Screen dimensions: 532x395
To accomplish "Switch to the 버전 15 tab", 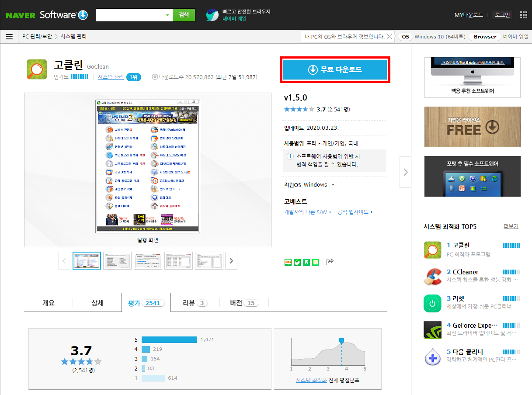I will [x=244, y=303].
